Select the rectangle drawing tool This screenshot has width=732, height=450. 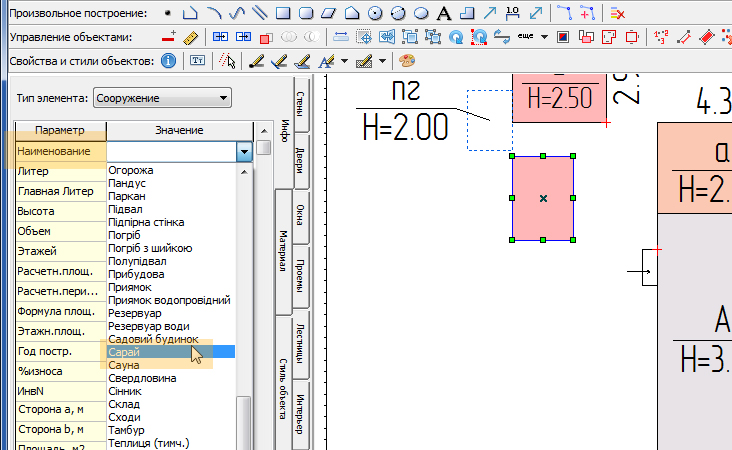tap(282, 13)
